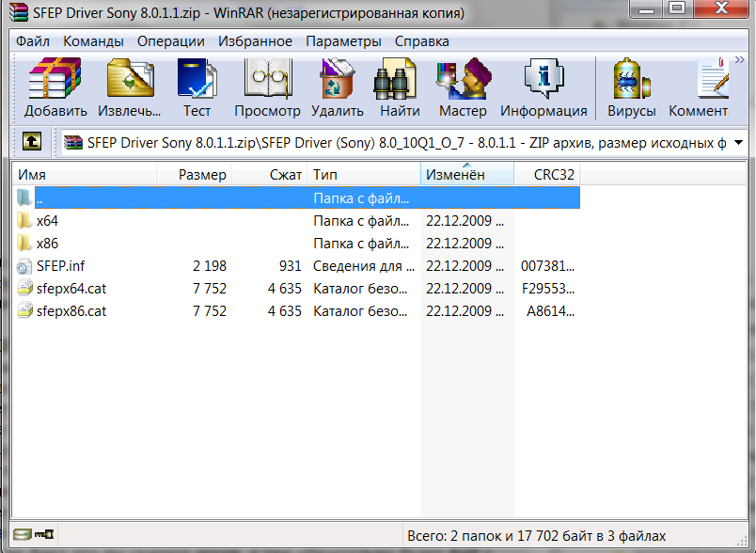Close the WinRAR window
756x553 pixels.
point(722,8)
